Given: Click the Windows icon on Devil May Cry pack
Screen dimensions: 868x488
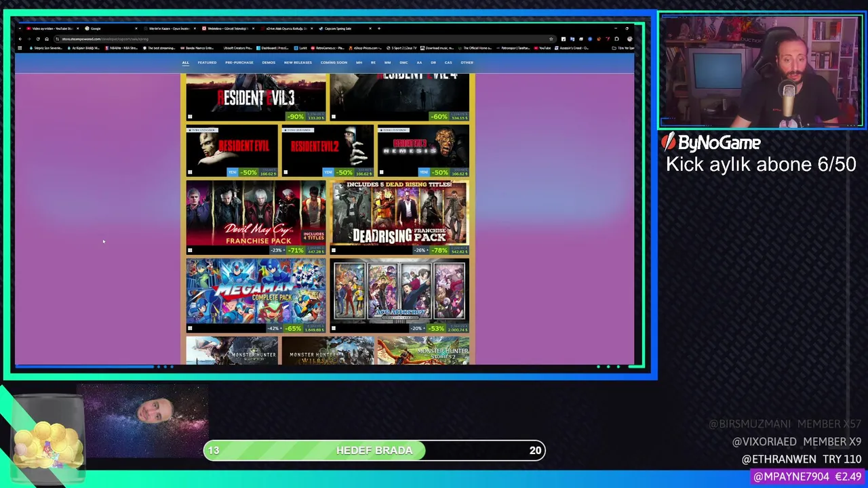Looking at the screenshot, I should (x=190, y=250).
